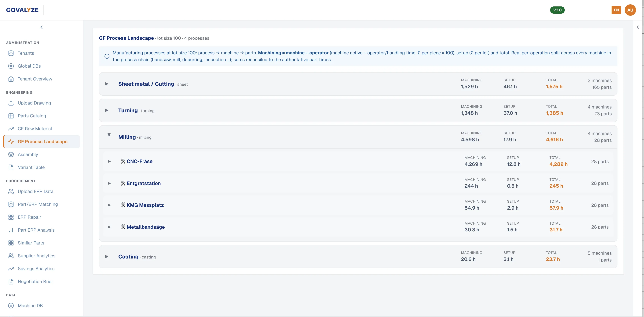The width and height of the screenshot is (644, 317).
Task: Click the Upload ERP Data users icon
Action: (11, 191)
